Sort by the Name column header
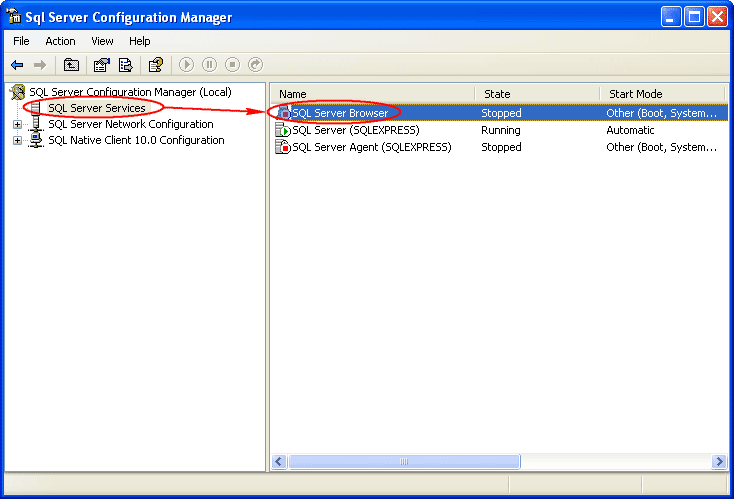The height and width of the screenshot is (499, 734). pos(293,94)
